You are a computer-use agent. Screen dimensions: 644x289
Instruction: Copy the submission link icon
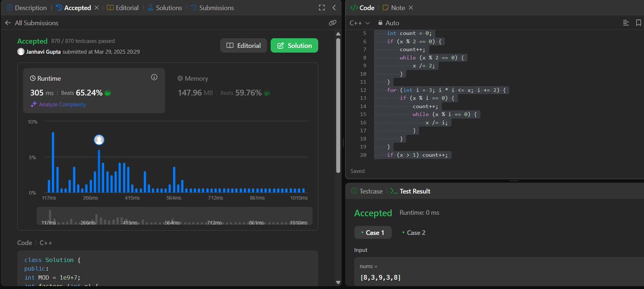pyautogui.click(x=332, y=23)
